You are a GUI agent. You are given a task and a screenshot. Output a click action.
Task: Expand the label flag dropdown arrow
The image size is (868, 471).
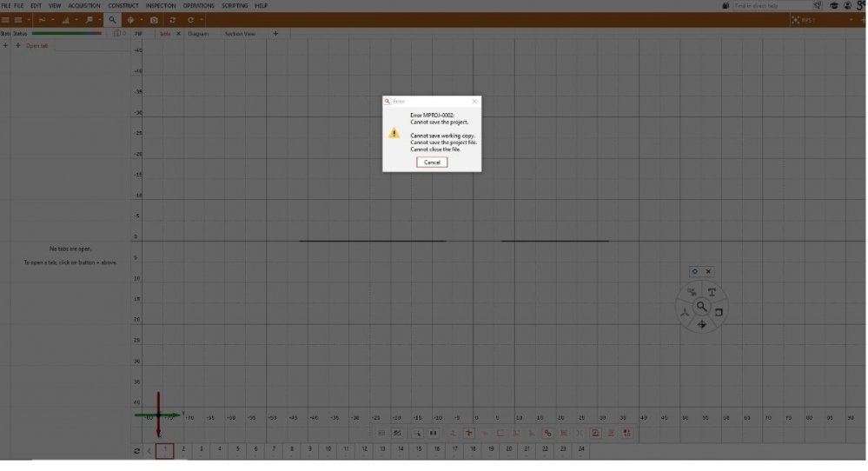[100, 20]
